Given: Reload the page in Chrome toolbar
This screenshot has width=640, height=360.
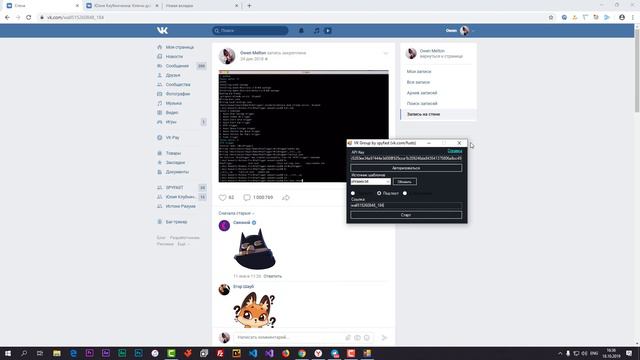Looking at the screenshot, I should pyautogui.click(x=29, y=18).
